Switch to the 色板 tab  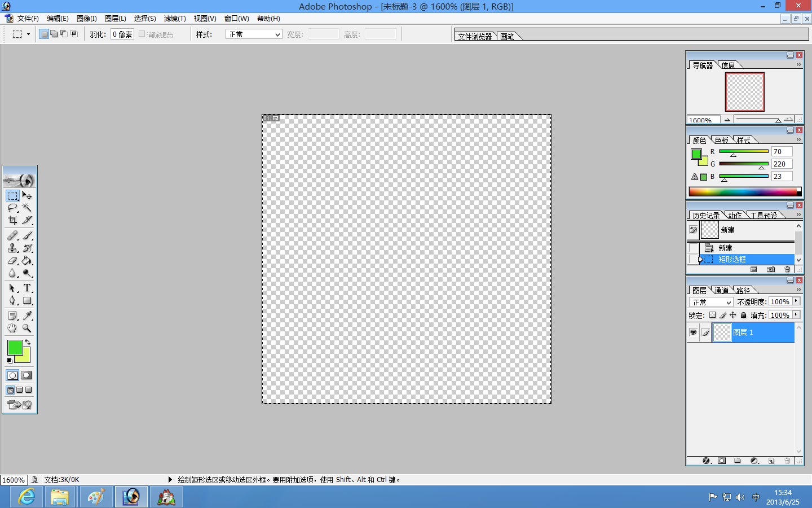tap(722, 140)
